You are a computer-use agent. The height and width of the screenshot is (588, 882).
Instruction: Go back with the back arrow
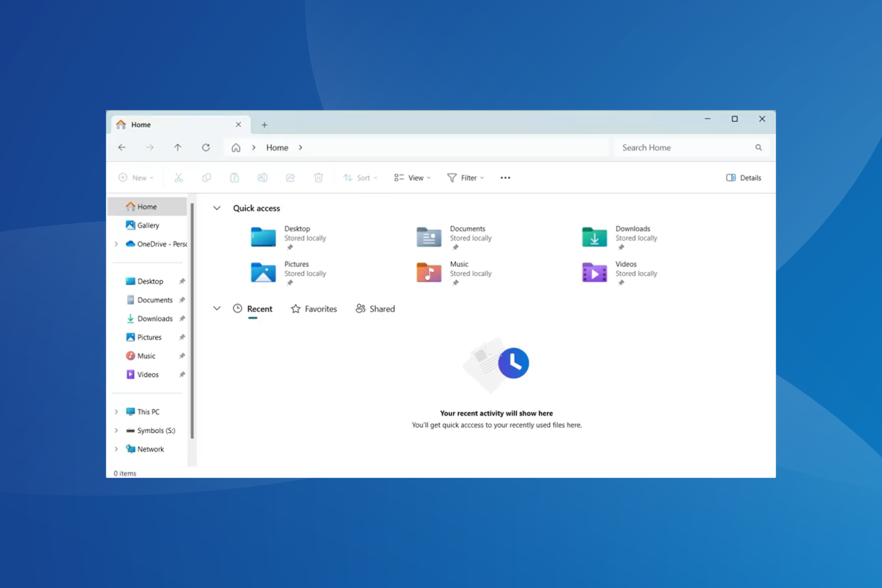coord(122,147)
